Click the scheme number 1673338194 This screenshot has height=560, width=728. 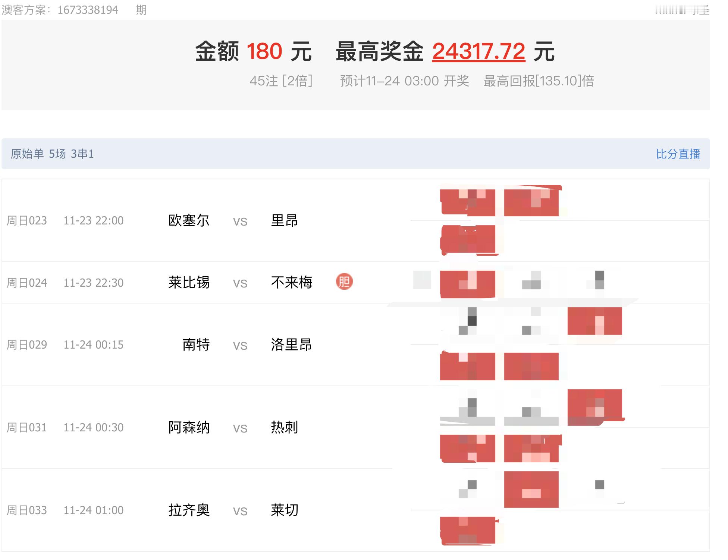tap(88, 10)
